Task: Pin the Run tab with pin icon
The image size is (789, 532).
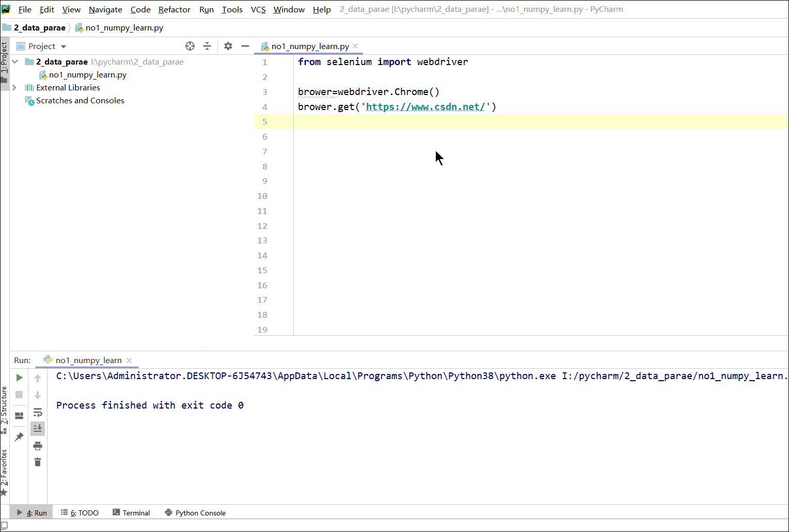Action: [x=19, y=437]
